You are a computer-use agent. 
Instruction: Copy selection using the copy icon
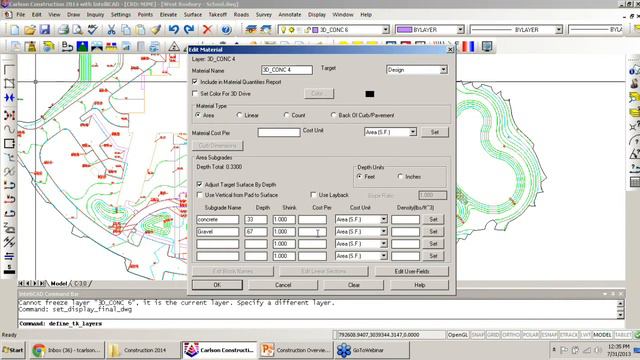126,30
